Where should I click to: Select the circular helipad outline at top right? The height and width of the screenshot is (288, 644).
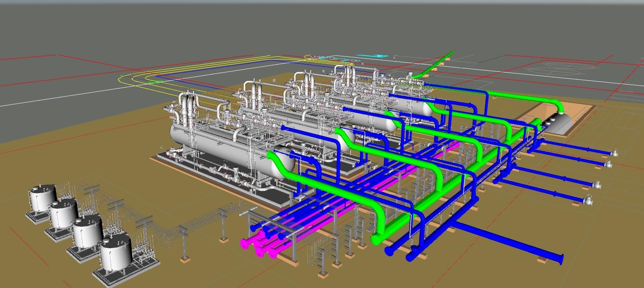pyautogui.click(x=556, y=68)
